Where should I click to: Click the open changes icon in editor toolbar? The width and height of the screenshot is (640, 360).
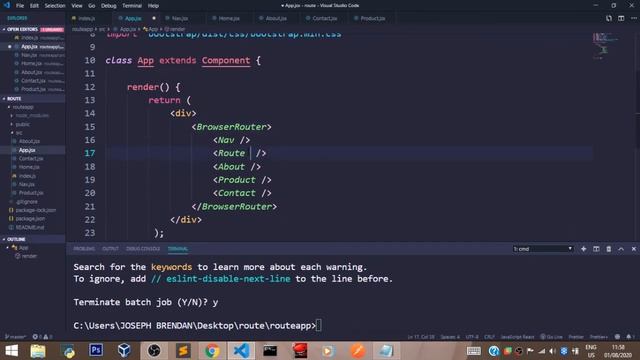(609, 18)
